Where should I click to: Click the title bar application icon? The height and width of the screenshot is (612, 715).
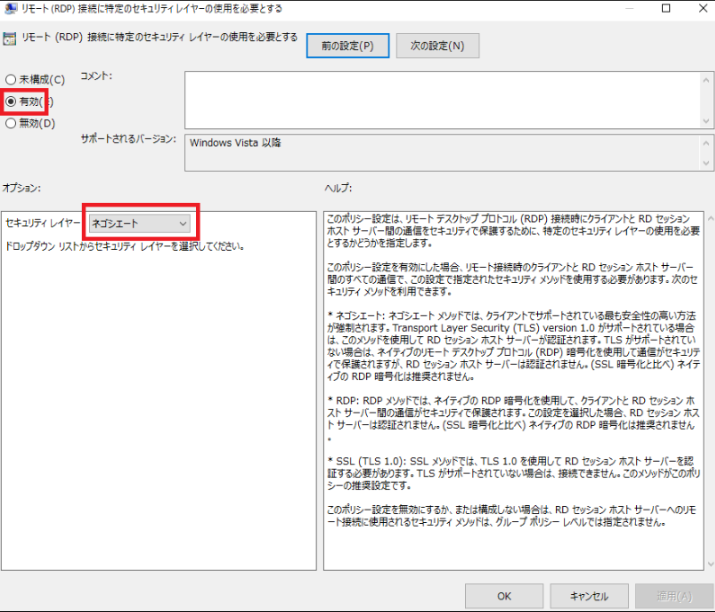(10, 8)
